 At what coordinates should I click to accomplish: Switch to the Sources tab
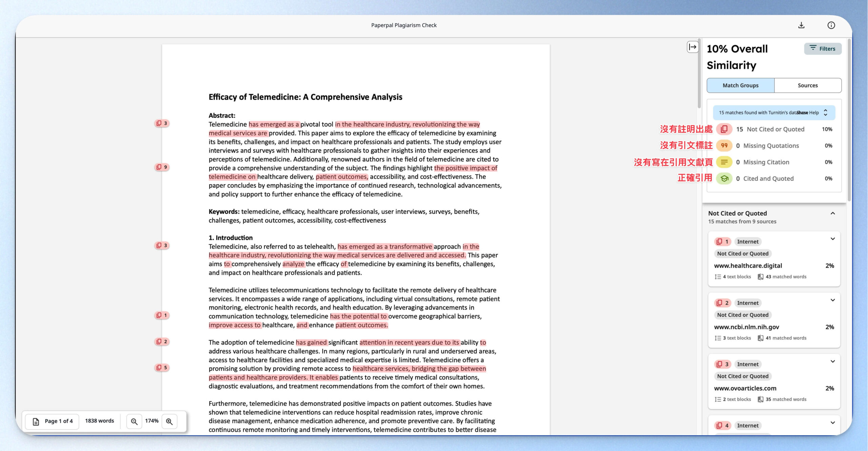tap(808, 85)
